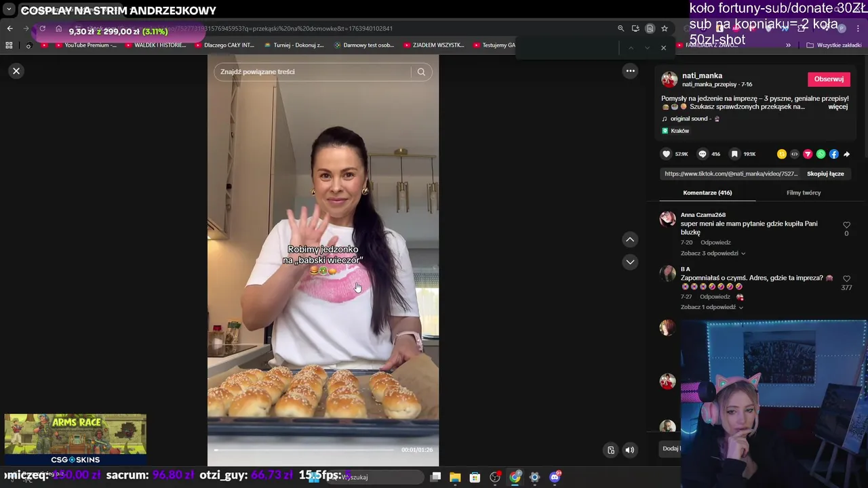Expand 'Zobacz 1 odpowiedź' reply

tap(711, 307)
